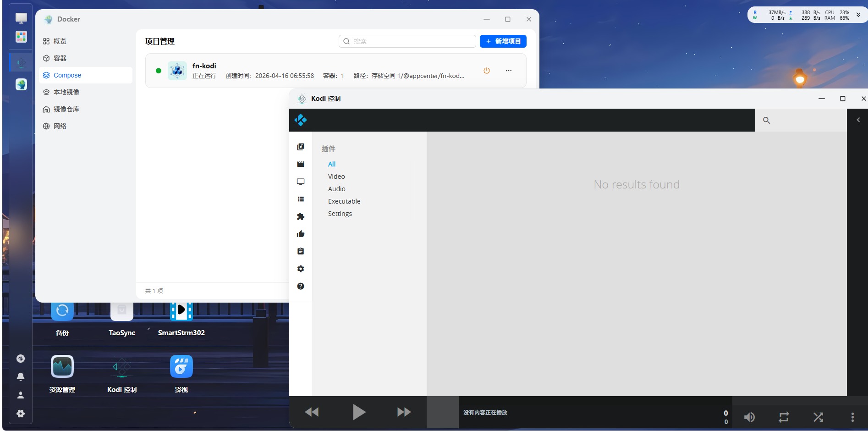Go to 镜像仓库 in Docker sidebar
This screenshot has width=868, height=431.
pyautogui.click(x=86, y=109)
